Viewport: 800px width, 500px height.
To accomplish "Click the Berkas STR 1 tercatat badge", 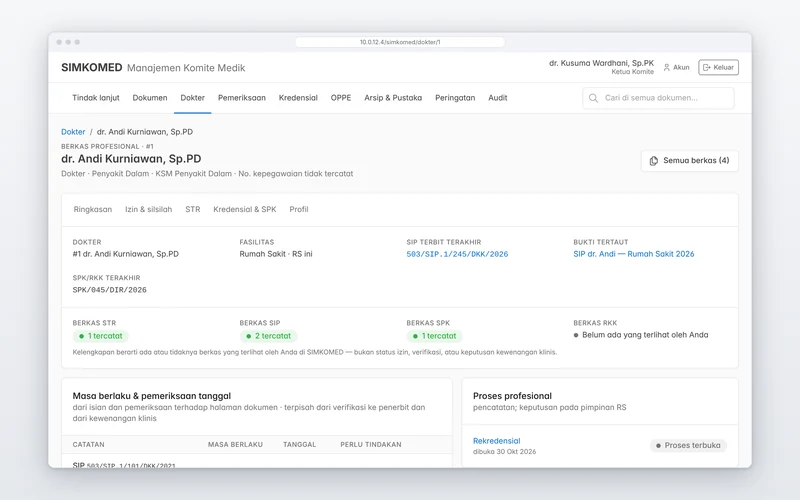I will [101, 336].
